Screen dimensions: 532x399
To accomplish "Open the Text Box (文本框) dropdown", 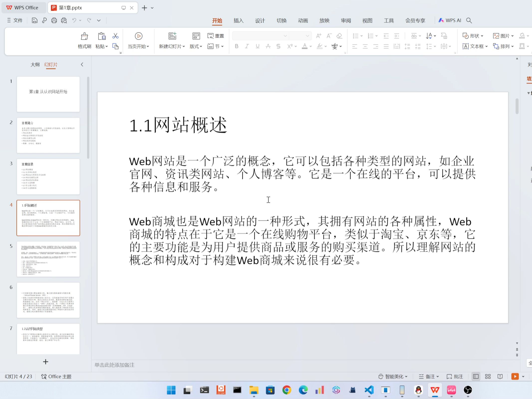I will coord(475,46).
